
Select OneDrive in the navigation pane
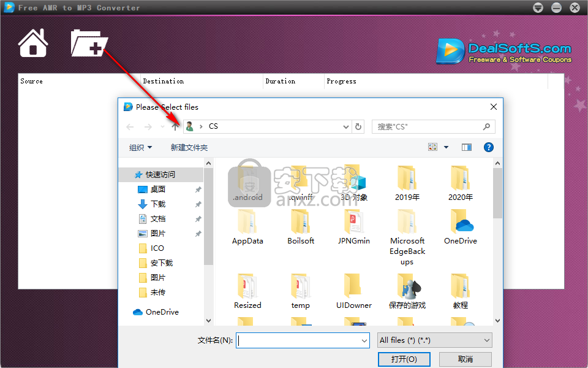(162, 312)
